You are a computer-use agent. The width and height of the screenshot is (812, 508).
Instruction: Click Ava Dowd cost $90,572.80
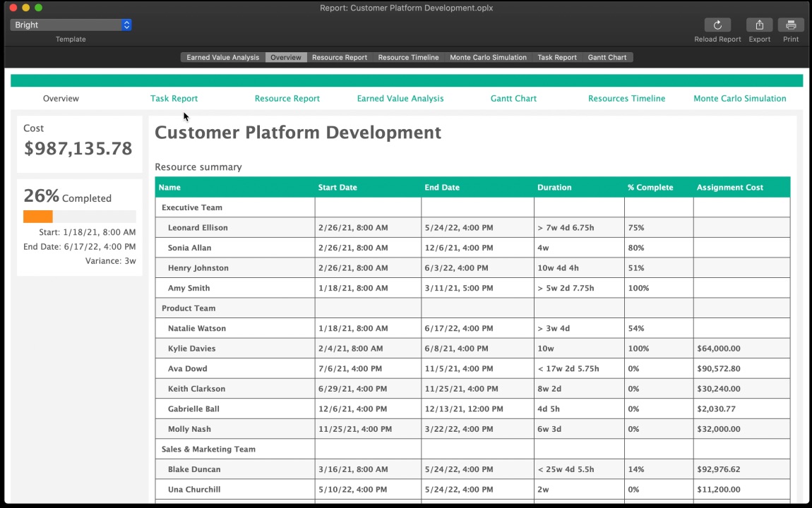(x=719, y=369)
